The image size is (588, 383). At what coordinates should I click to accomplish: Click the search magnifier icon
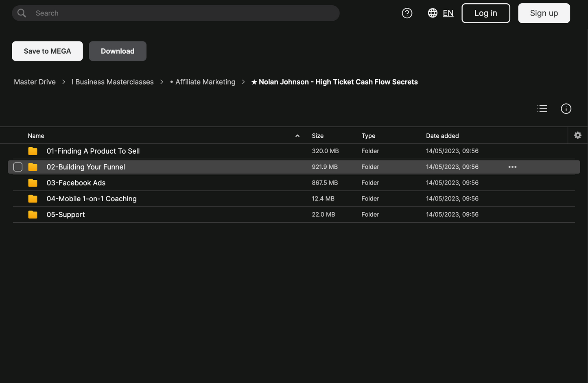[22, 13]
